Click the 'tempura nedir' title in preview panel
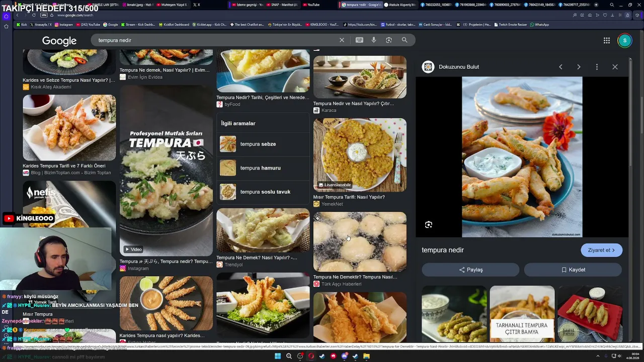Screen dimensions: 644x362 443,250
